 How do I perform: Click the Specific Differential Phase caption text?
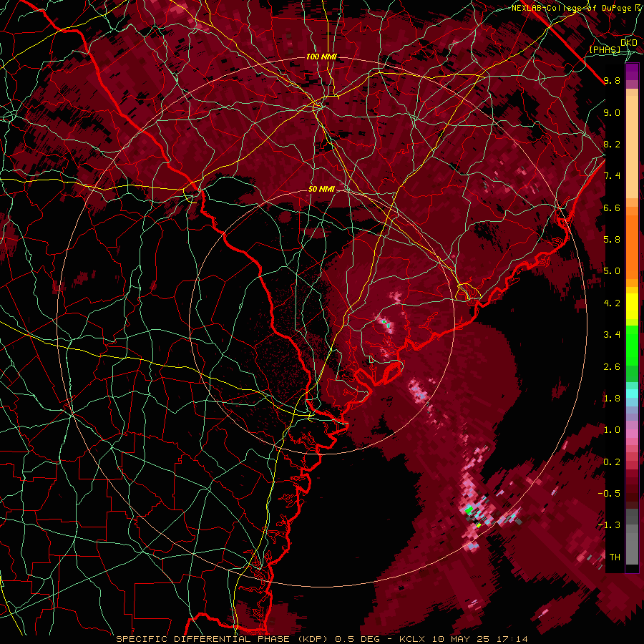[x=321, y=639]
